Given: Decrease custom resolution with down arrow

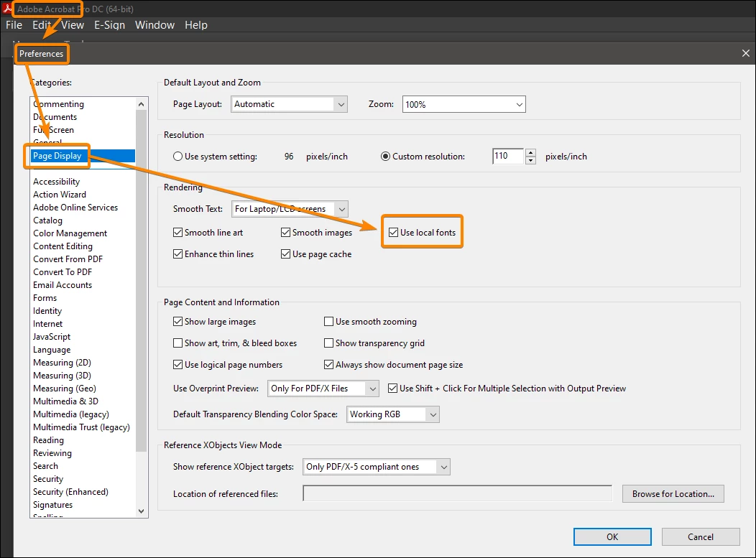Looking at the screenshot, I should pos(530,160).
